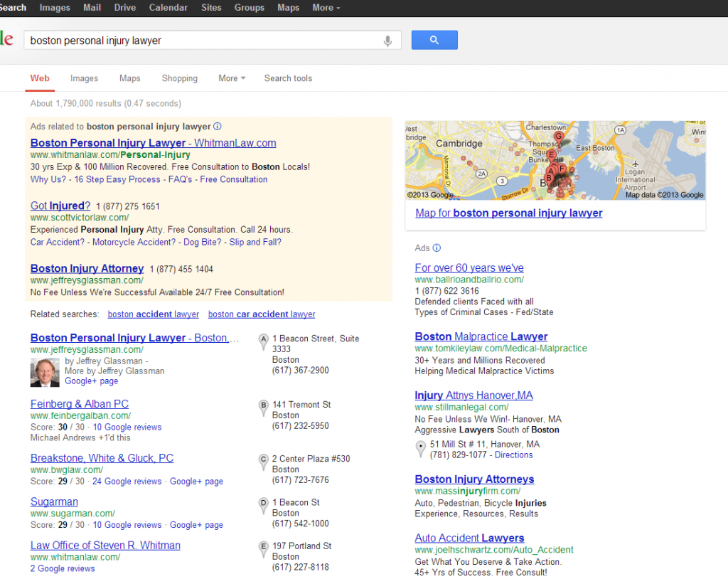Screen dimensions: 728x584
Task: Click the Jeffrey Glassman author photo
Action: [45, 373]
